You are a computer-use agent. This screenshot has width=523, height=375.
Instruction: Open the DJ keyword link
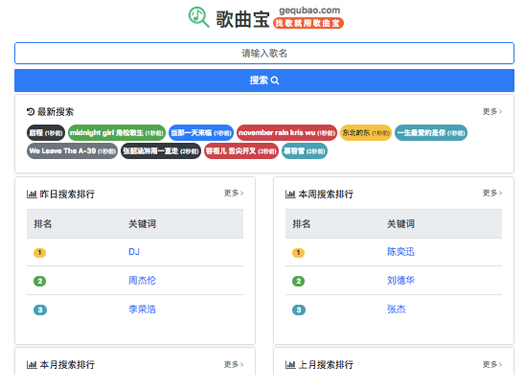click(x=134, y=252)
